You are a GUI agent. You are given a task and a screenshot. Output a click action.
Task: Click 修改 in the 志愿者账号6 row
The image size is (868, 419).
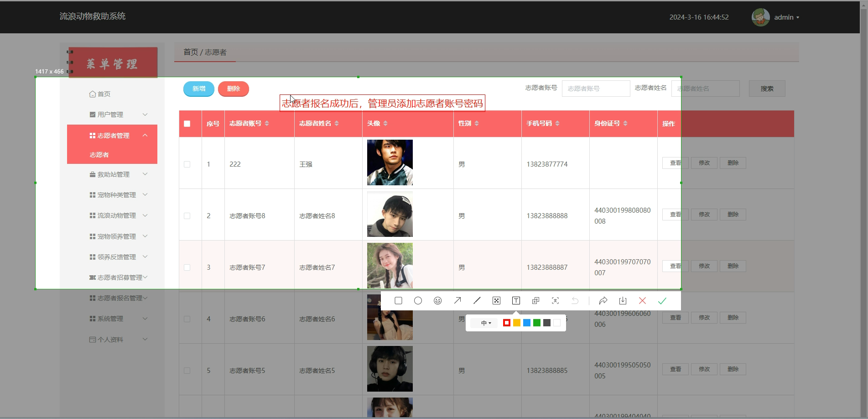pos(704,318)
